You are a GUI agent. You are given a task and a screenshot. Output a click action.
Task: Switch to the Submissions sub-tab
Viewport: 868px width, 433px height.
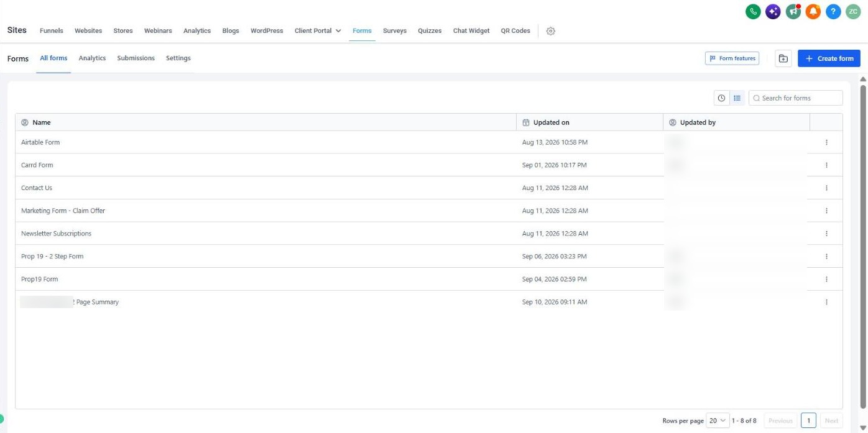click(136, 58)
